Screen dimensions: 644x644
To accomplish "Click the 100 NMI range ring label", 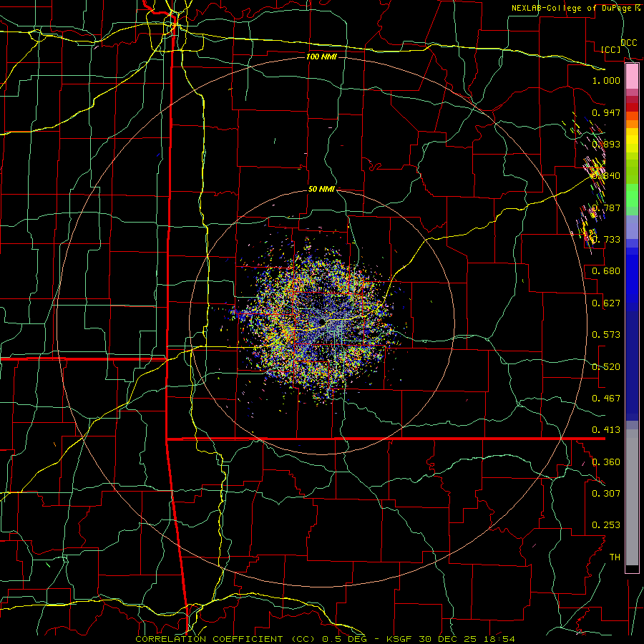I will pos(321,57).
